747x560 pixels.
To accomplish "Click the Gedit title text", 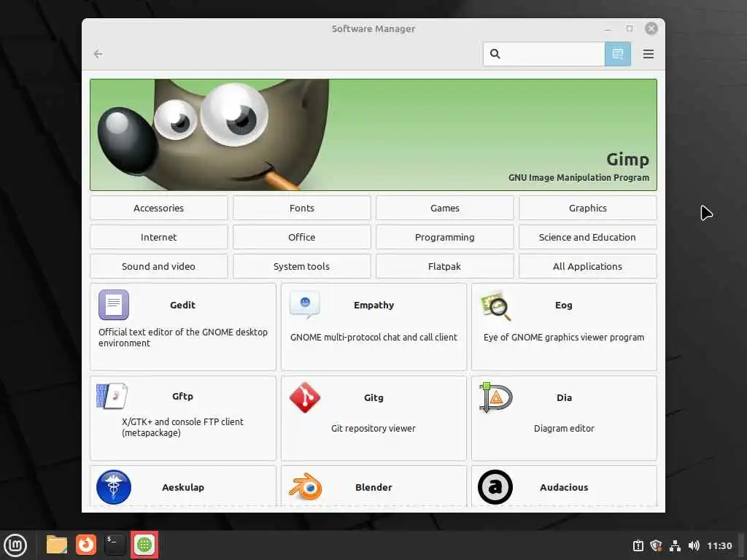I will point(182,305).
